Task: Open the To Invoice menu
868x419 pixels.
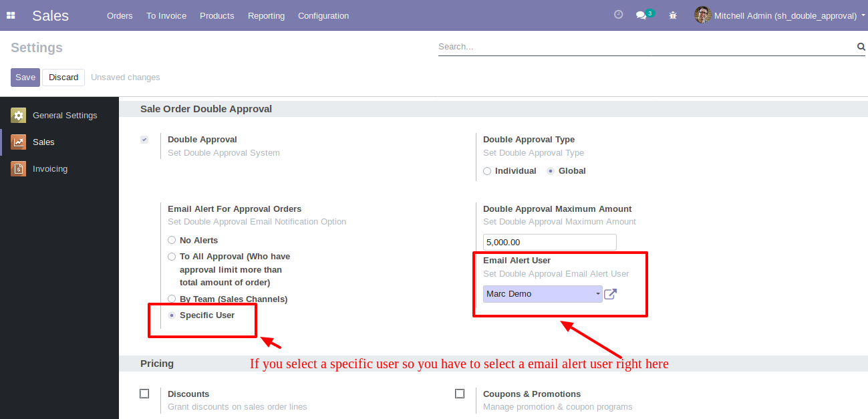Action: pyautogui.click(x=166, y=15)
